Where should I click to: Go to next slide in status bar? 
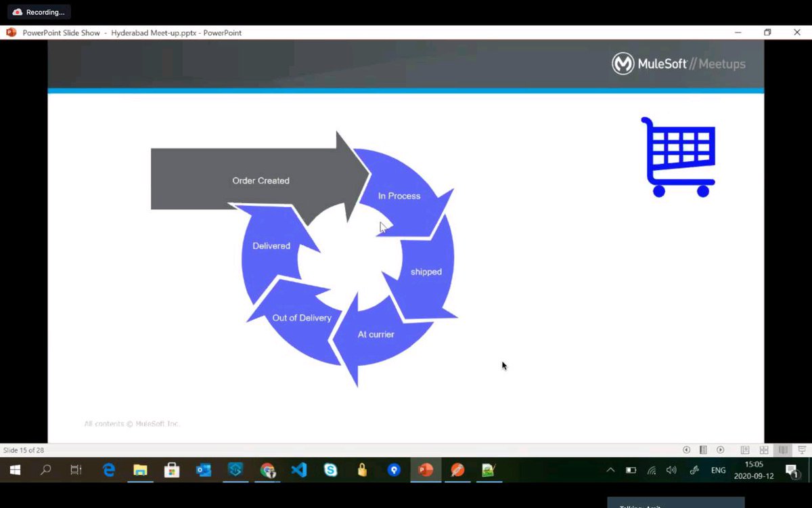(720, 450)
